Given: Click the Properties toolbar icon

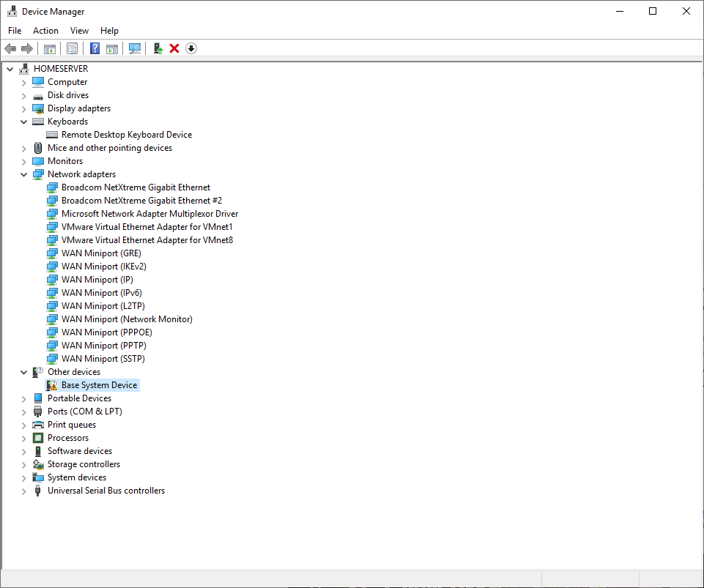Looking at the screenshot, I should pyautogui.click(x=73, y=48).
